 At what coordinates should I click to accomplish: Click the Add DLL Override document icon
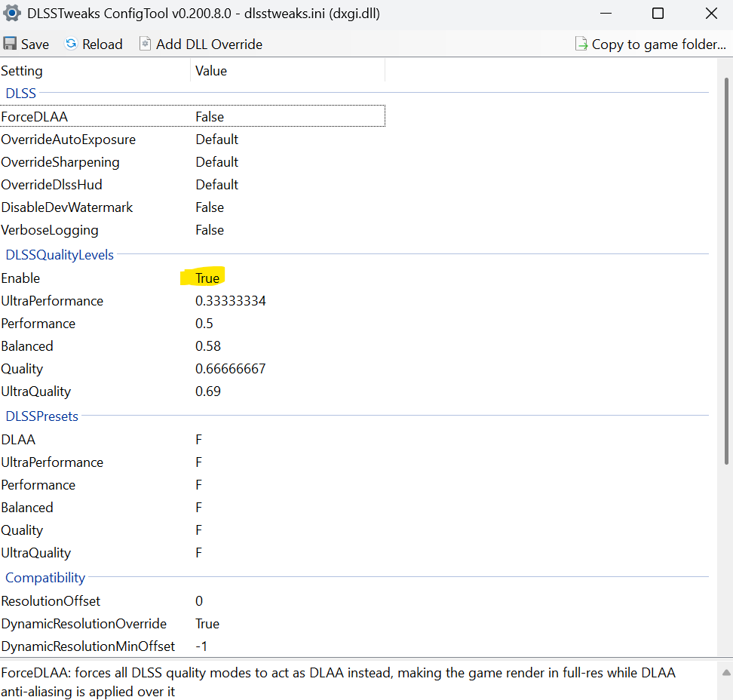click(145, 45)
